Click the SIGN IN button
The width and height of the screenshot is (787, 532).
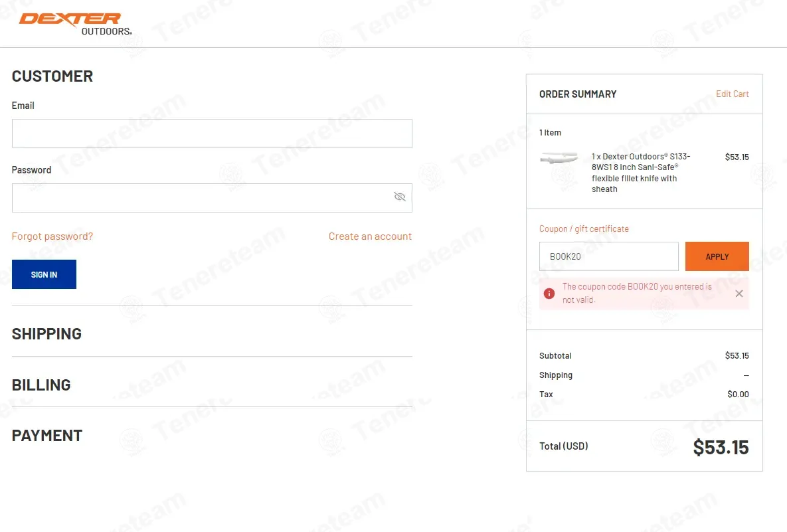point(44,274)
